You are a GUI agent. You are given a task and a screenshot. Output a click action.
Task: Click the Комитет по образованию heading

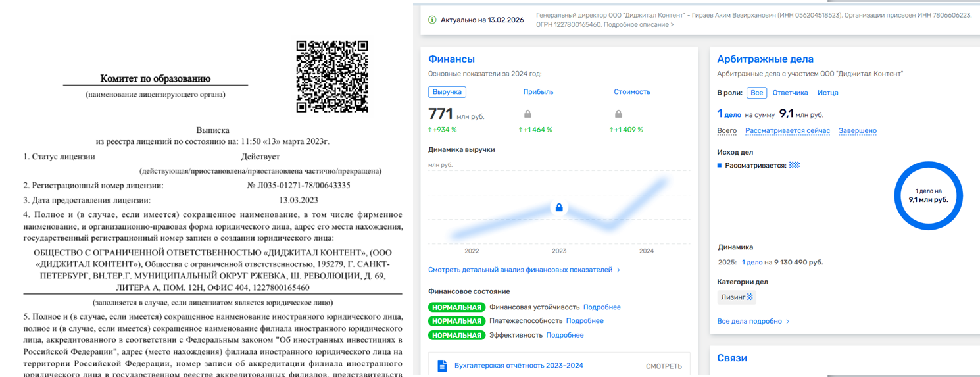[155, 78]
